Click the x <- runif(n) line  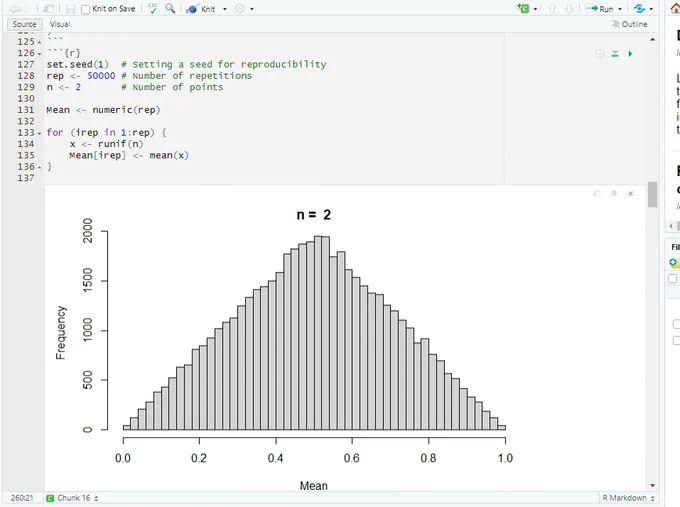[x=106, y=144]
